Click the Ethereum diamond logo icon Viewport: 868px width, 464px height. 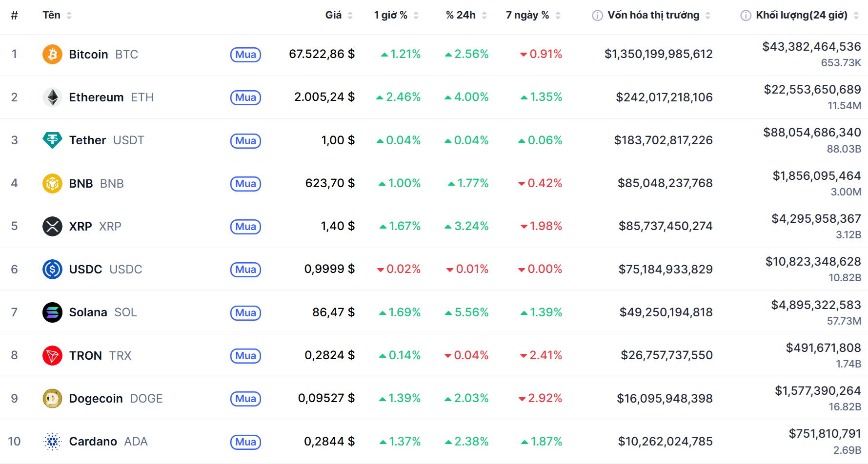pyautogui.click(x=52, y=97)
